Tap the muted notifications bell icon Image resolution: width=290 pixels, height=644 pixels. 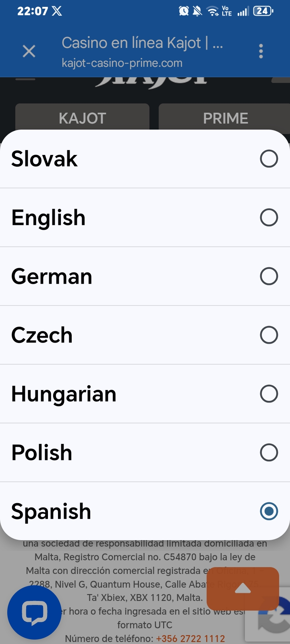pyautogui.click(x=197, y=11)
